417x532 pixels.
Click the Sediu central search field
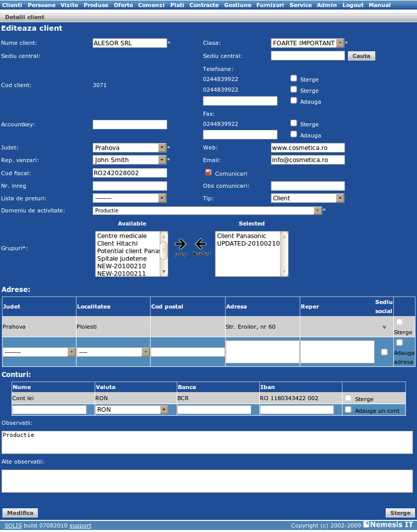[x=308, y=56]
